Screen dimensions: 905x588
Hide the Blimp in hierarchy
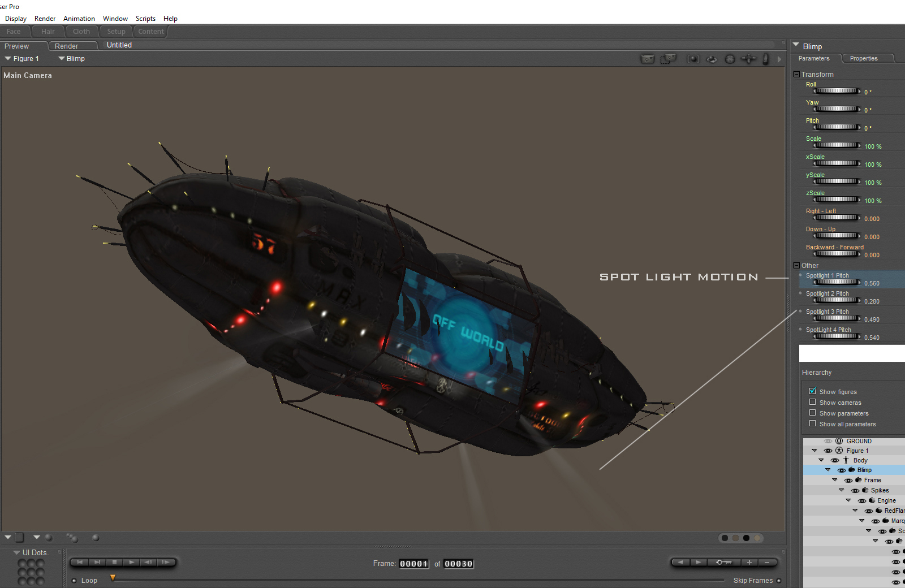point(842,470)
